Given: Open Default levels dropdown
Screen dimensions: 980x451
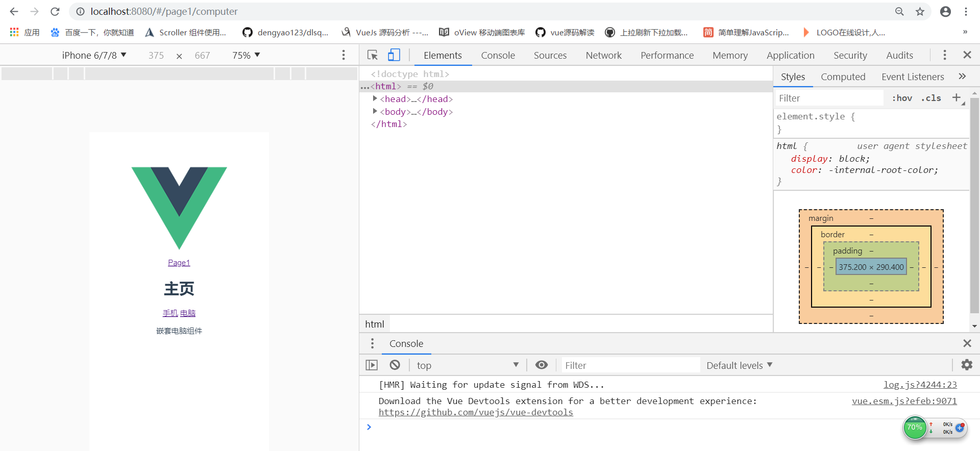Looking at the screenshot, I should (x=740, y=365).
